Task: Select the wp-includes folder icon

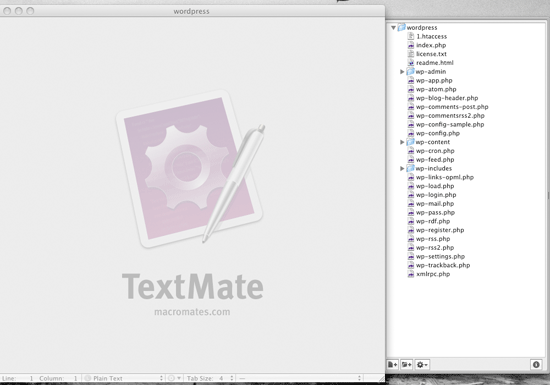Action: (x=410, y=168)
